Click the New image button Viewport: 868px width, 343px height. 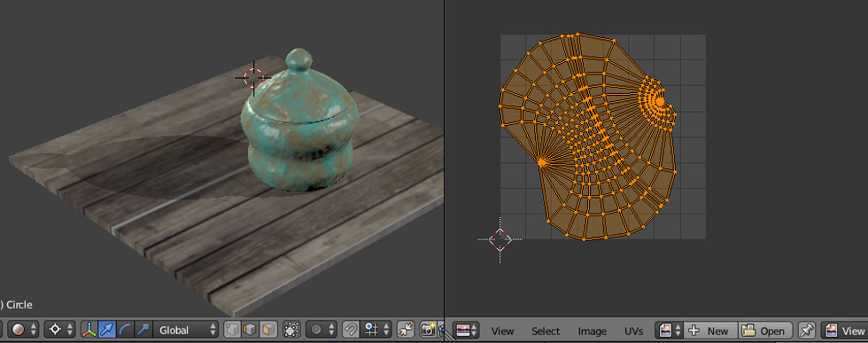point(710,331)
